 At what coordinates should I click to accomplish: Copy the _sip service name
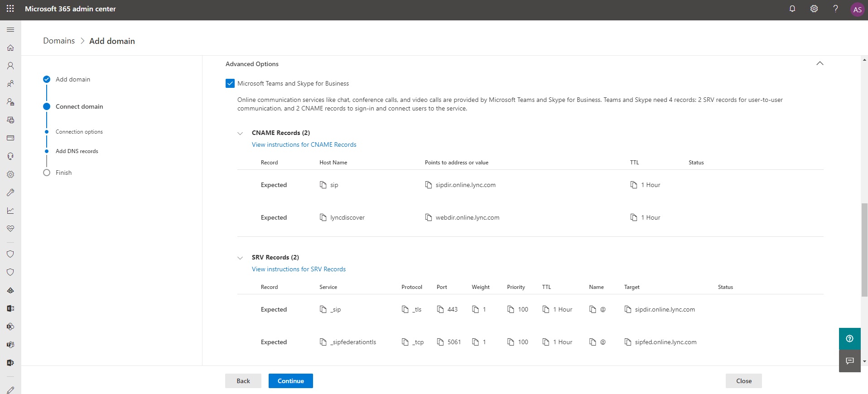click(x=323, y=309)
